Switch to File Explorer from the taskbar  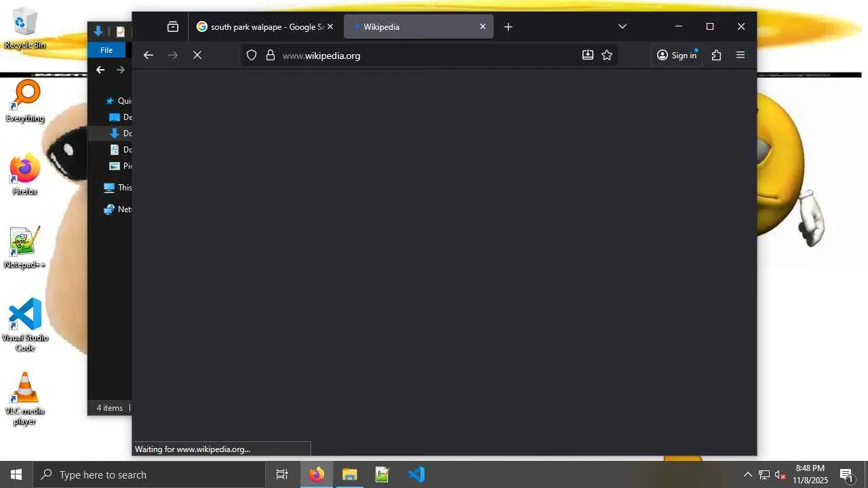[349, 474]
